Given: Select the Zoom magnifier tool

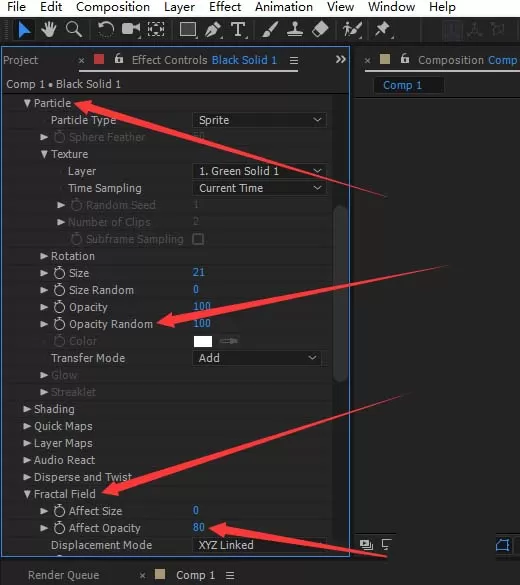Looking at the screenshot, I should click(x=73, y=29).
